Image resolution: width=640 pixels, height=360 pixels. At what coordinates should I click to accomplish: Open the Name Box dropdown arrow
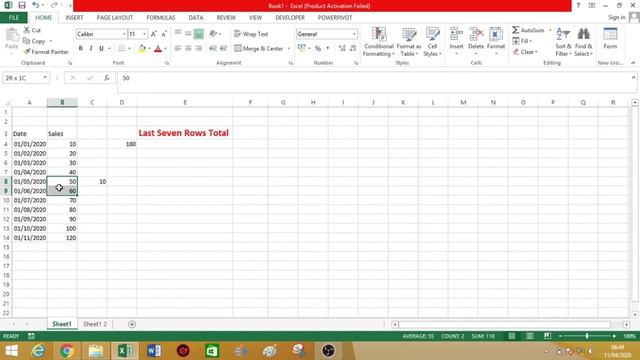[45, 78]
